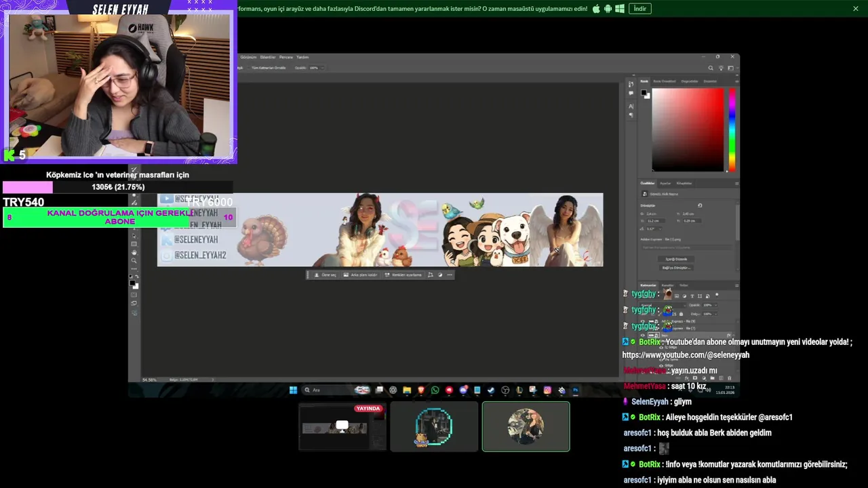Open the Color panel flyout menu
The width and height of the screenshot is (868, 488).
pyautogui.click(x=737, y=81)
